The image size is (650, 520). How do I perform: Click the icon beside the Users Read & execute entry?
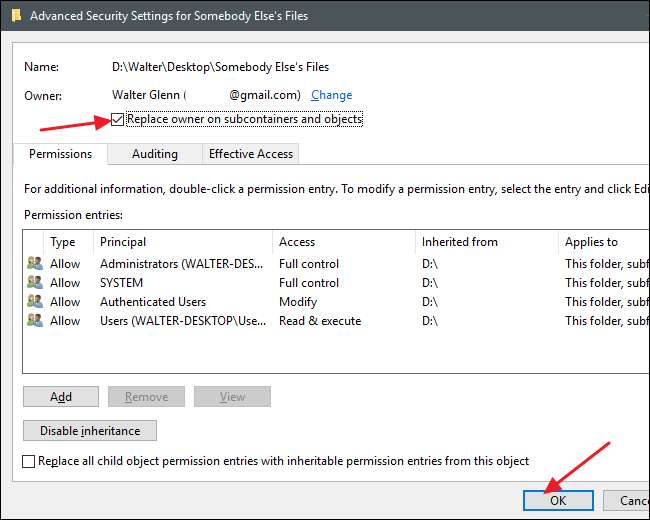pos(35,321)
